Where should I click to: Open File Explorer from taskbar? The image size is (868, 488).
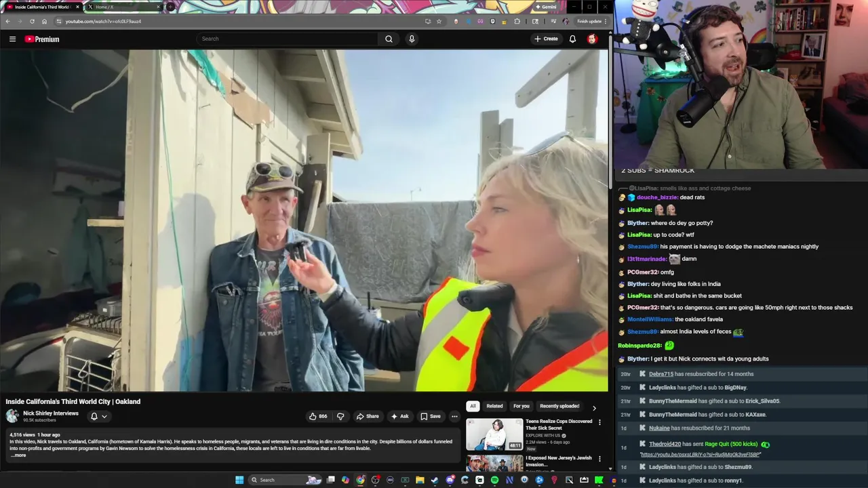420,480
